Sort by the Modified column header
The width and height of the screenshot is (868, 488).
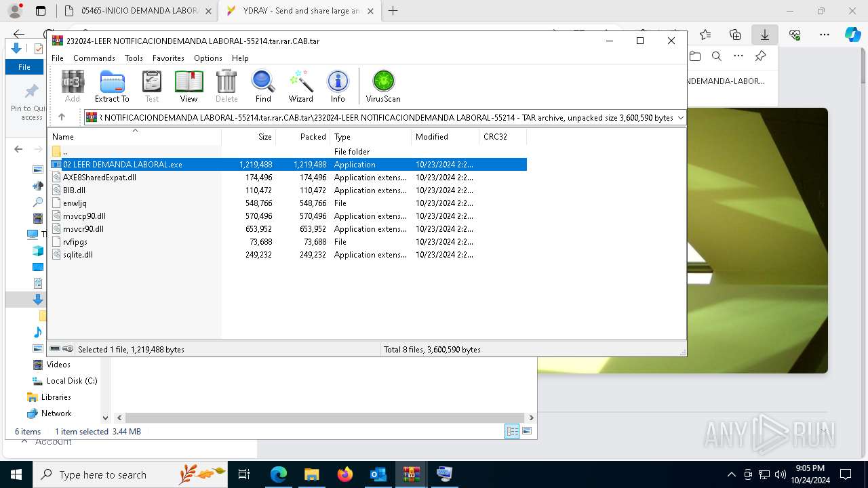pyautogui.click(x=445, y=136)
